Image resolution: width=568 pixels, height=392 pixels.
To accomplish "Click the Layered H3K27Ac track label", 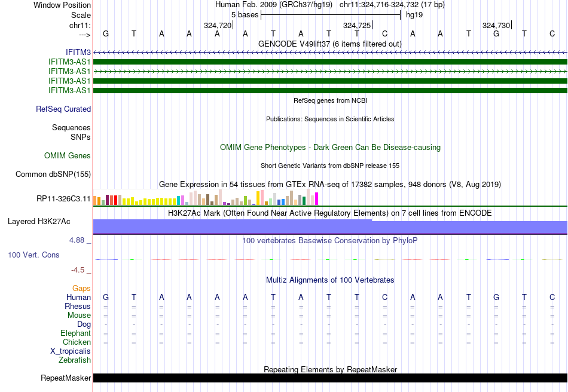I will [39, 222].
